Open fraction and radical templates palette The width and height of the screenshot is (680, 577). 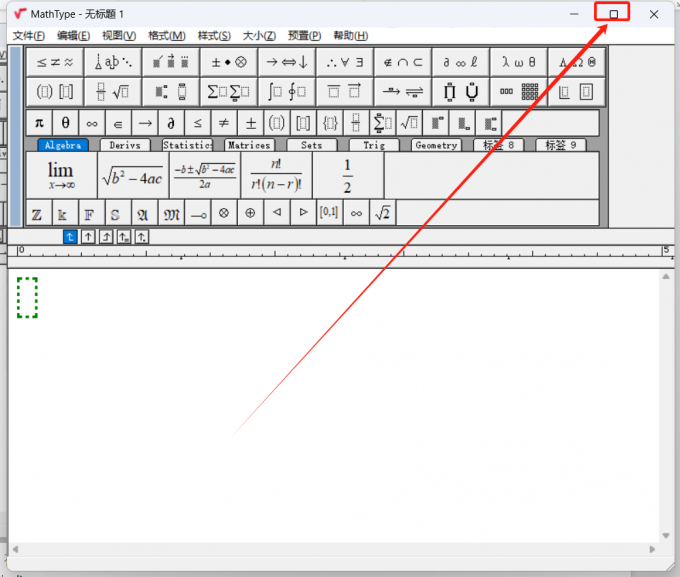(x=113, y=92)
